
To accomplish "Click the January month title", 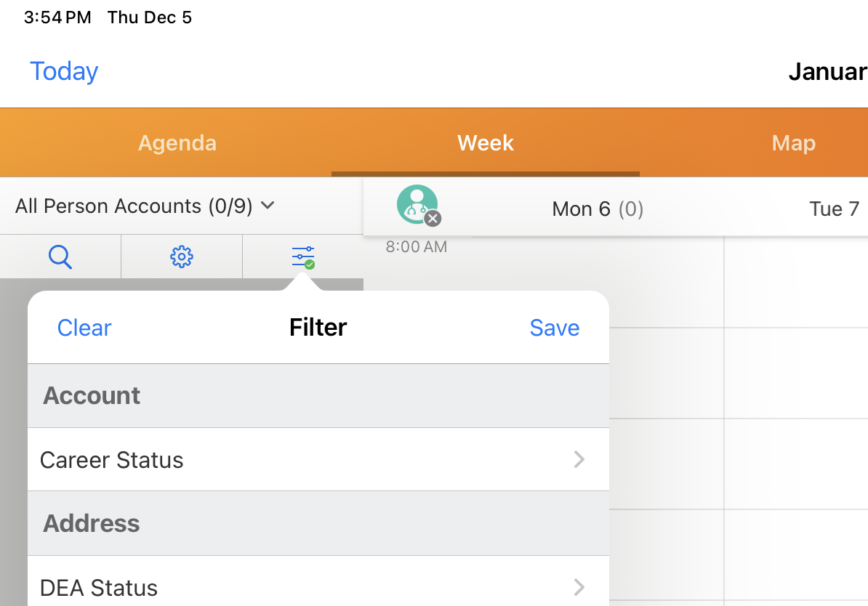I will point(827,71).
